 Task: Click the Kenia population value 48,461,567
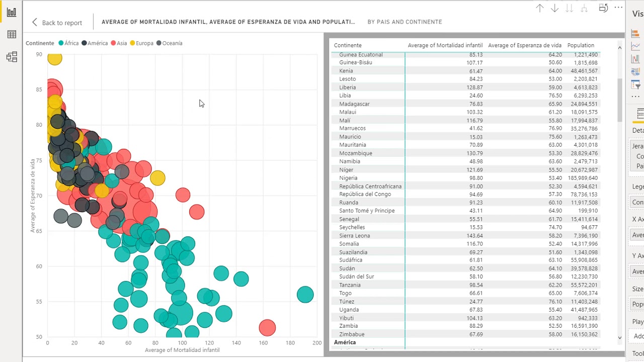pos(584,71)
